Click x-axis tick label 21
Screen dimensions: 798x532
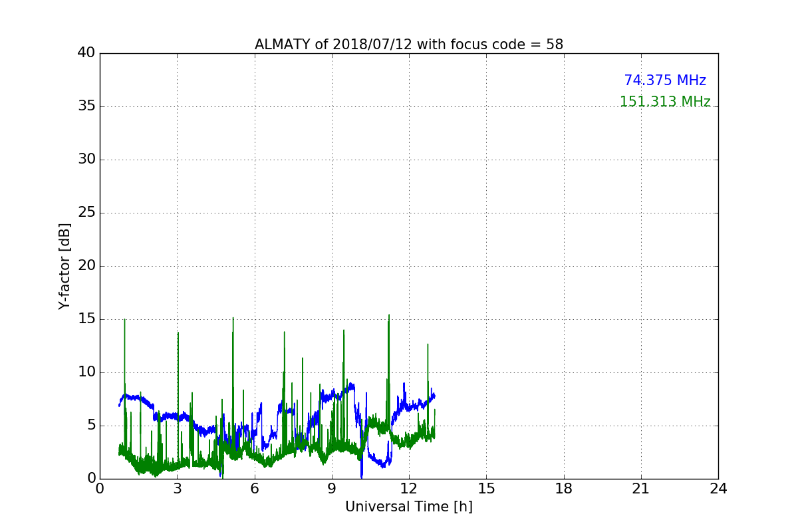(641, 488)
